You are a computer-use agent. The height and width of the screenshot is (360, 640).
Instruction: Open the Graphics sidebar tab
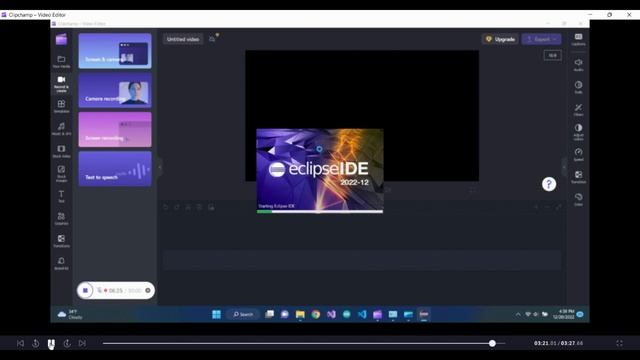(x=61, y=219)
